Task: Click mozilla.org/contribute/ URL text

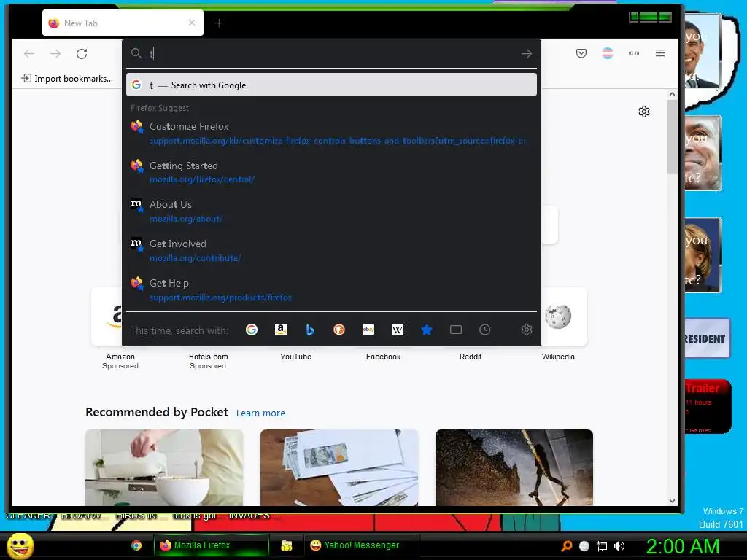Action: tap(196, 258)
